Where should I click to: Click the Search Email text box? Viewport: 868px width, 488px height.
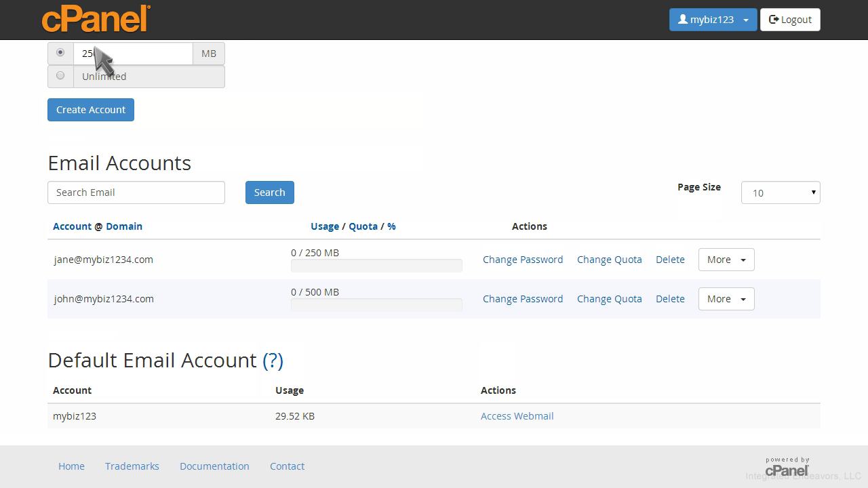[136, 192]
